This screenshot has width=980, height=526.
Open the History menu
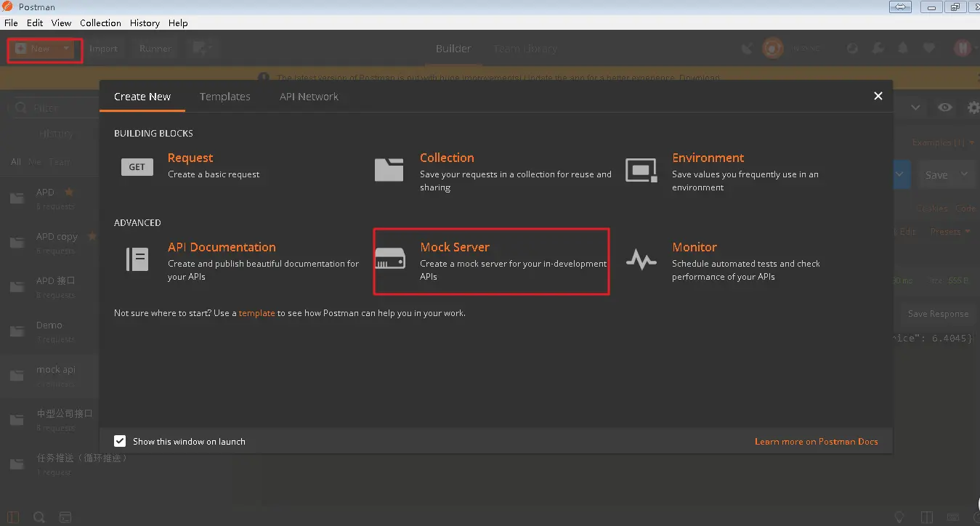145,23
